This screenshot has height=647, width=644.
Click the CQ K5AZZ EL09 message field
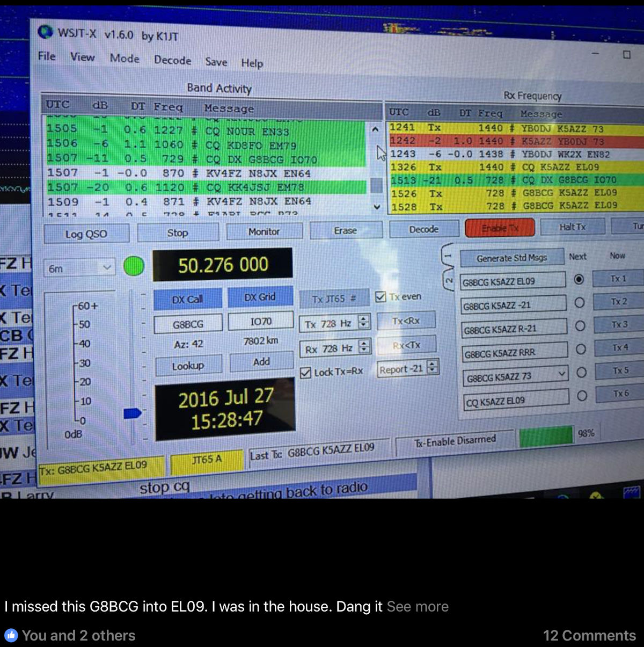[516, 401]
